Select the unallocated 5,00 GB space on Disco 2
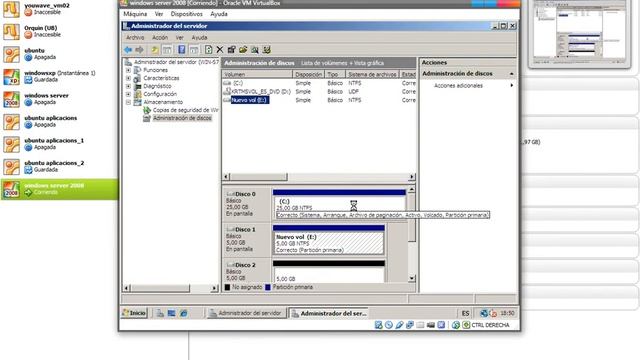This screenshot has height=360, width=640. [329, 274]
